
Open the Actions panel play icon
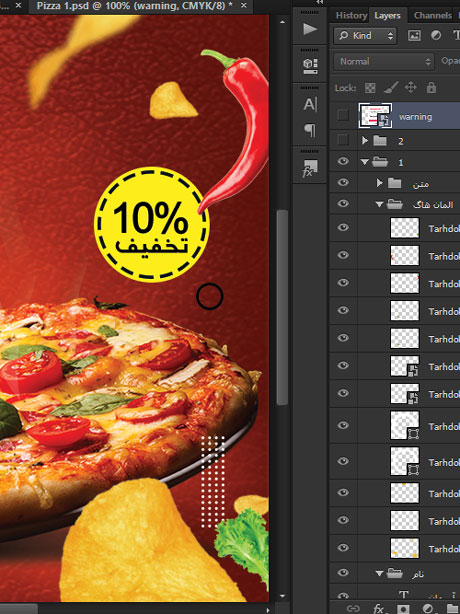pyautogui.click(x=310, y=29)
